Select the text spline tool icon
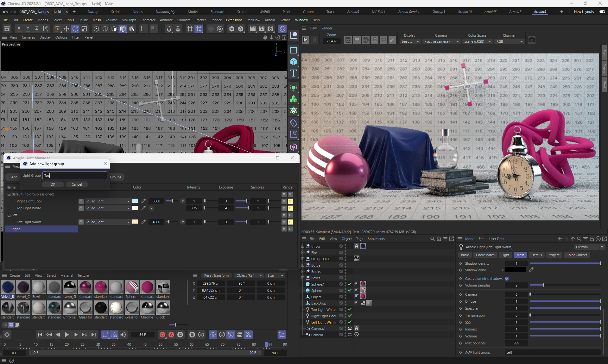 [294, 73]
